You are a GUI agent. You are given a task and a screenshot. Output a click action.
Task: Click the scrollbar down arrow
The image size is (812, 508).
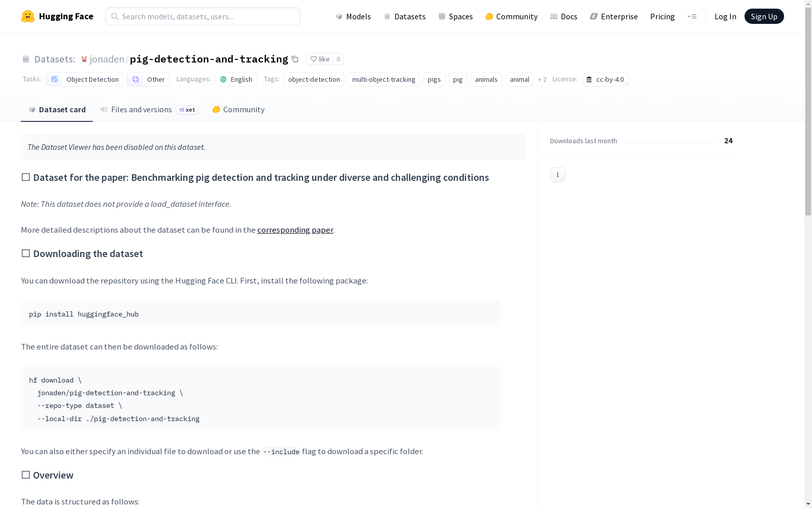[x=808, y=504]
